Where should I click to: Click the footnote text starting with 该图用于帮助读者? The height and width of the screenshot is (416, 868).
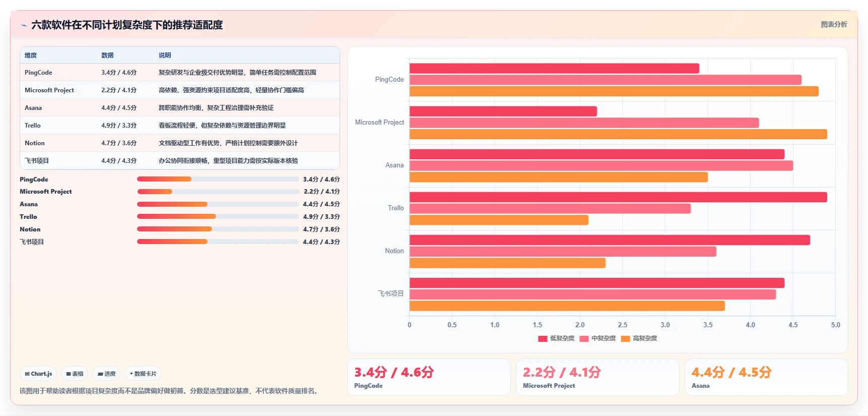(x=170, y=391)
